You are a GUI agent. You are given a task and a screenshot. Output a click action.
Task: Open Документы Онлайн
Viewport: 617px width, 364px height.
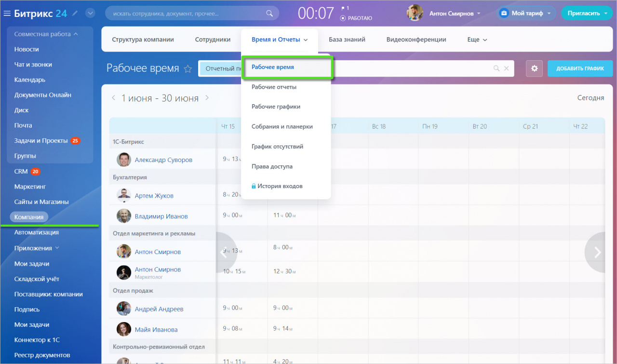[x=43, y=95]
